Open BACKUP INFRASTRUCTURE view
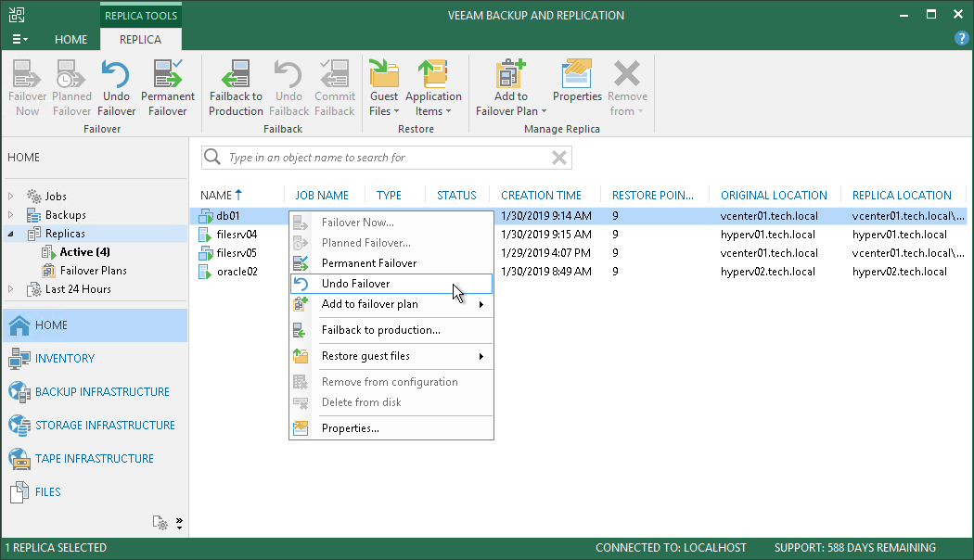This screenshot has height=560, width=974. [x=95, y=392]
